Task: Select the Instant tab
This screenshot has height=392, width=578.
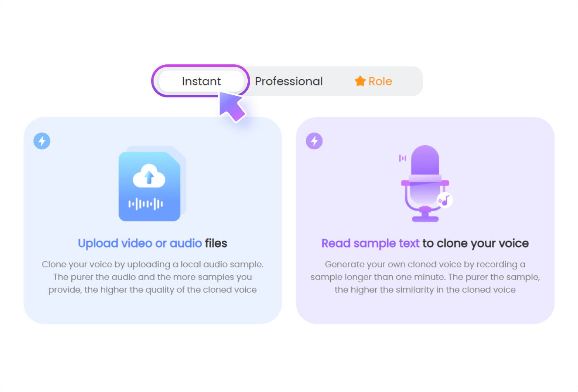Action: tap(201, 81)
